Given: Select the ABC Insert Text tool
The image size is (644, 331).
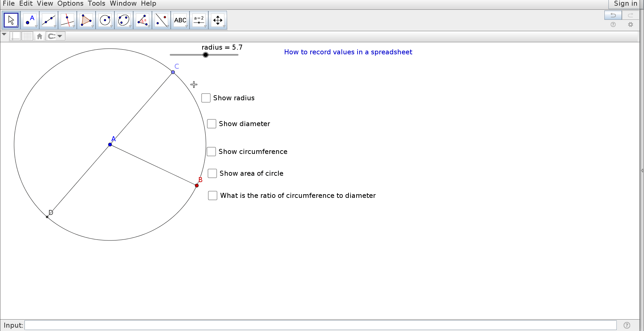Looking at the screenshot, I should tap(180, 20).
